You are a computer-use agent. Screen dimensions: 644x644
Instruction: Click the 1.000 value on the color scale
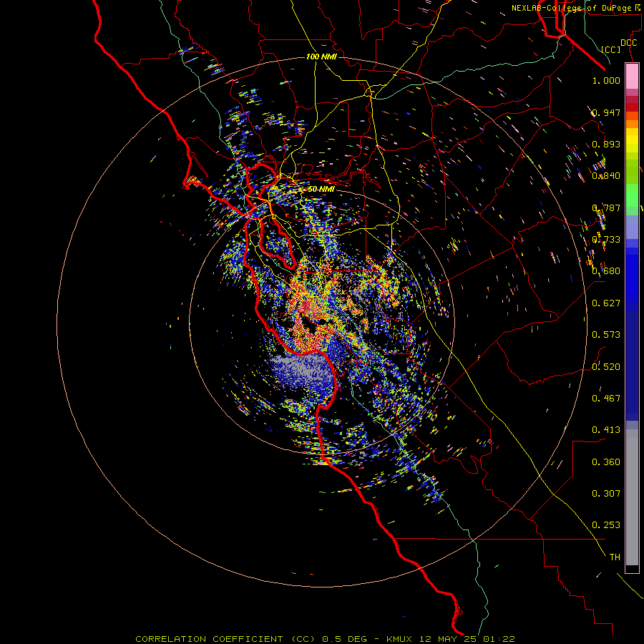[606, 80]
